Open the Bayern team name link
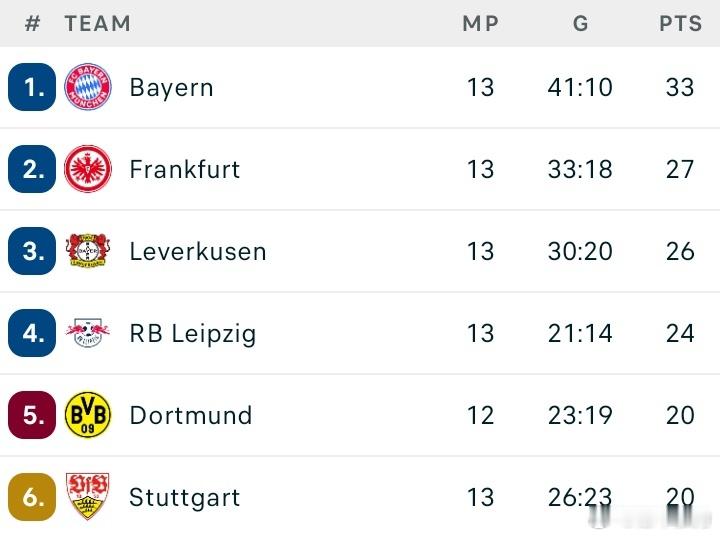 click(172, 87)
